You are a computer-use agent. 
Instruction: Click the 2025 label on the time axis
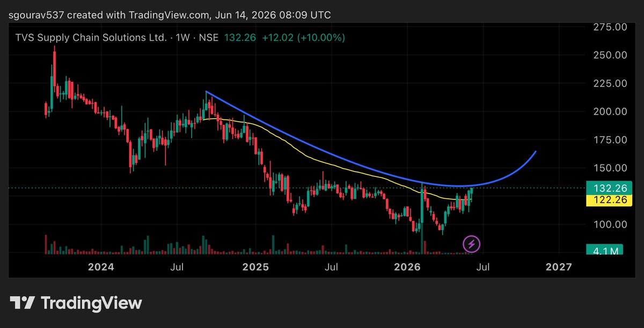click(x=255, y=266)
